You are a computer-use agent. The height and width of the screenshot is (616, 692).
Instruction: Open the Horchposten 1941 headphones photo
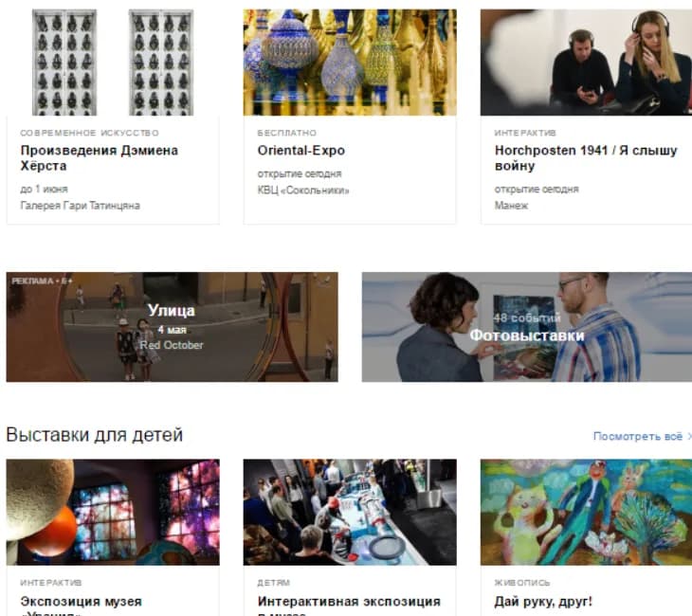point(586,63)
